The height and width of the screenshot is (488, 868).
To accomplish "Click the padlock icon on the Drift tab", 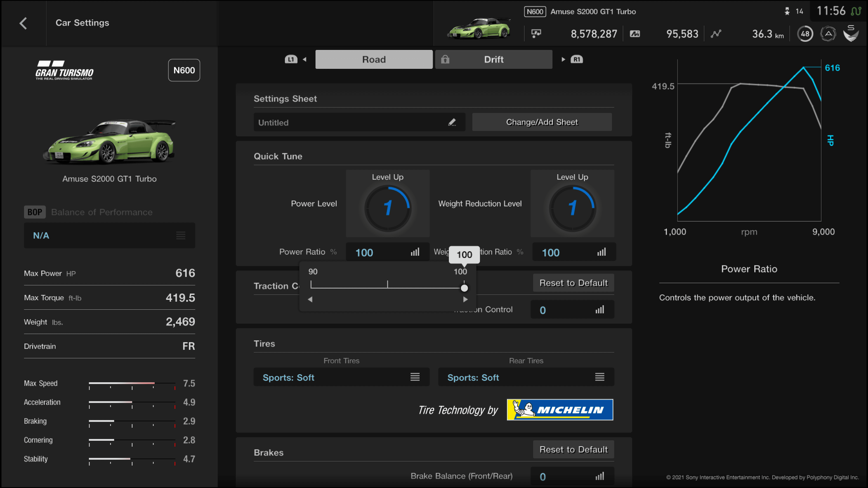I will pos(445,59).
